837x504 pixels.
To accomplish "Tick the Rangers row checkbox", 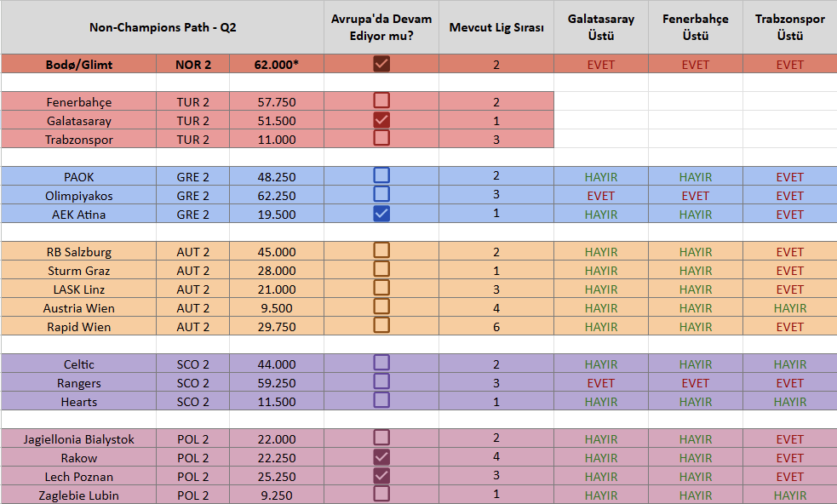I will [381, 381].
